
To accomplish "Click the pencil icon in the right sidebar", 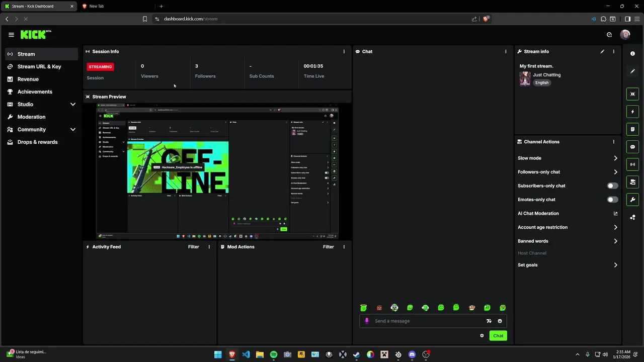I will coord(633,71).
